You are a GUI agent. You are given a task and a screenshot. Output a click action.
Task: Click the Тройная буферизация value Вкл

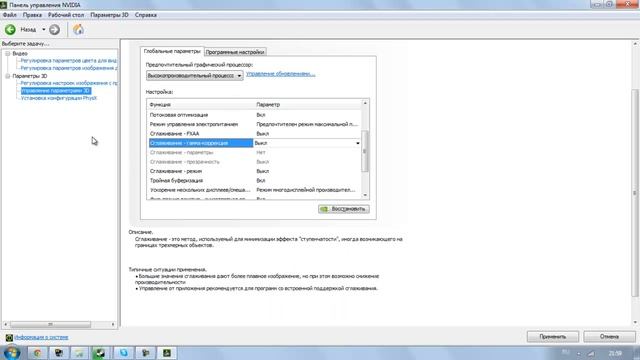pos(261,181)
